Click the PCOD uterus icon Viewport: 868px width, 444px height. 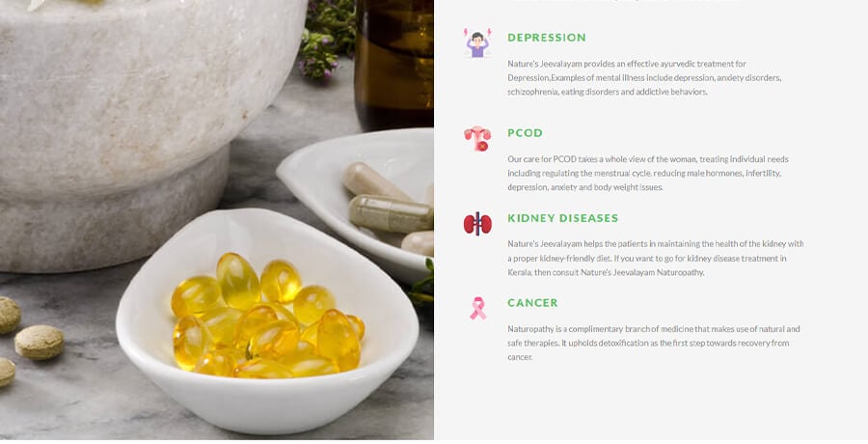pyautogui.click(x=477, y=139)
